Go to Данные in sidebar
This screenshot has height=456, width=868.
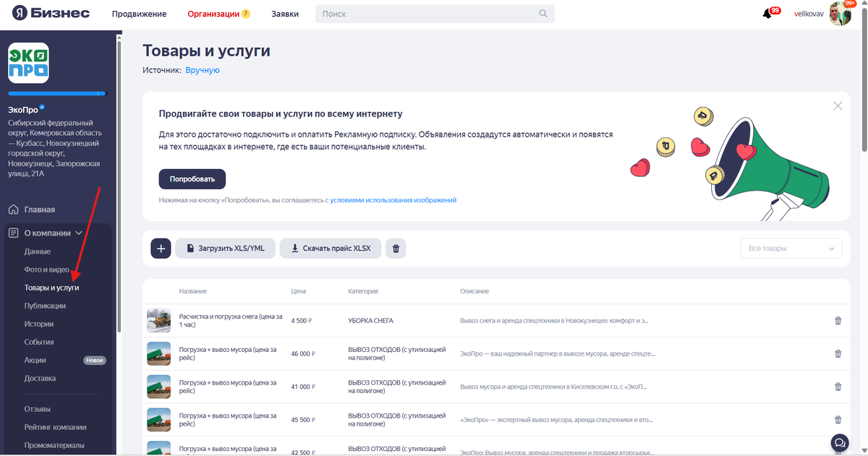point(38,251)
